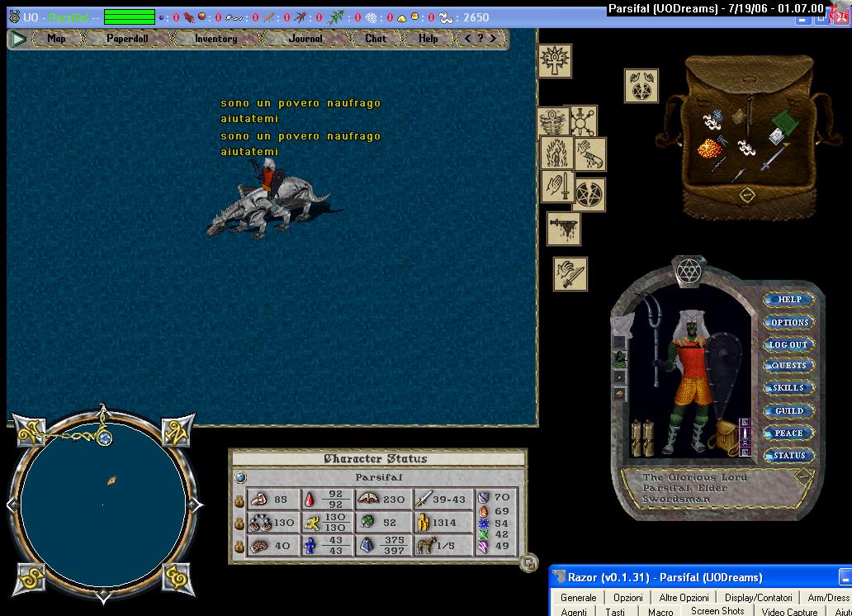The width and height of the screenshot is (852, 616).
Task: Select the green cloth item in backpack
Action: 784,121
